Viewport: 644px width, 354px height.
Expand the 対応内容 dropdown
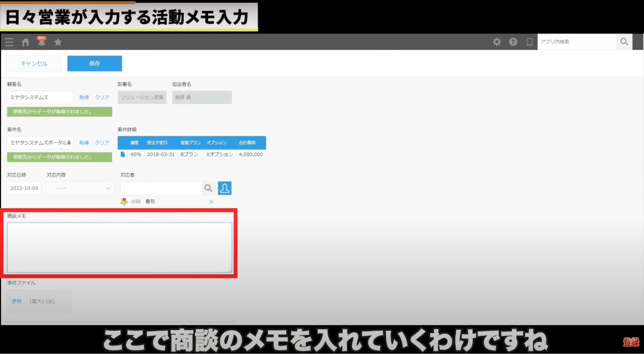[x=81, y=188]
